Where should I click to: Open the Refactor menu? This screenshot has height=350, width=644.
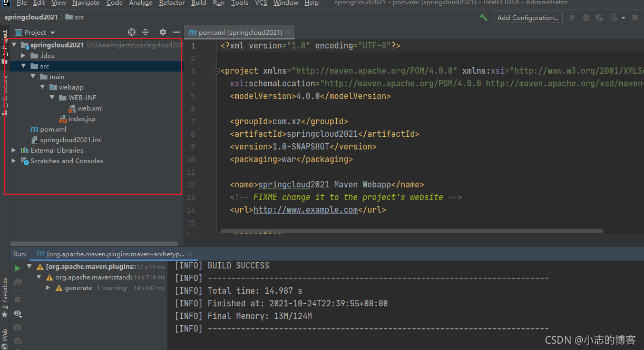(172, 3)
